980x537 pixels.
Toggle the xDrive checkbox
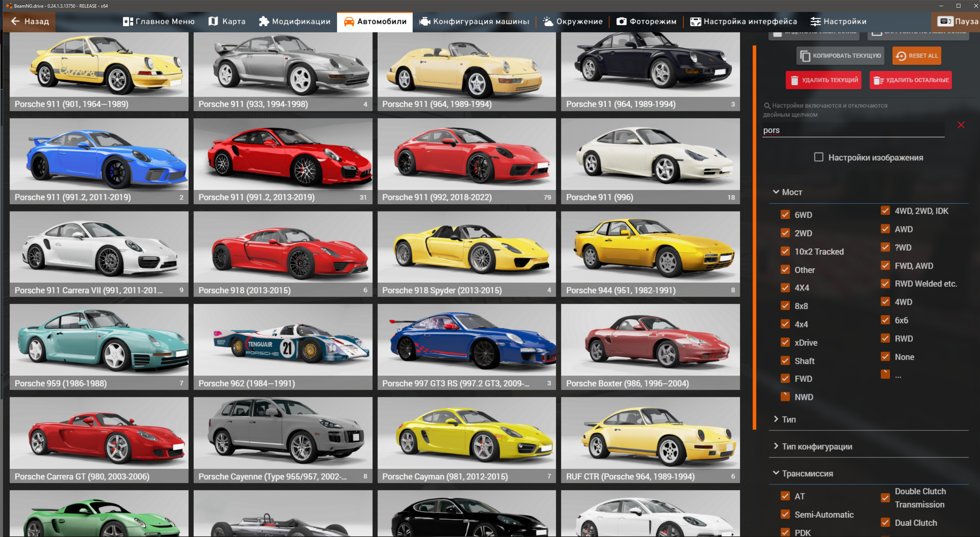785,342
